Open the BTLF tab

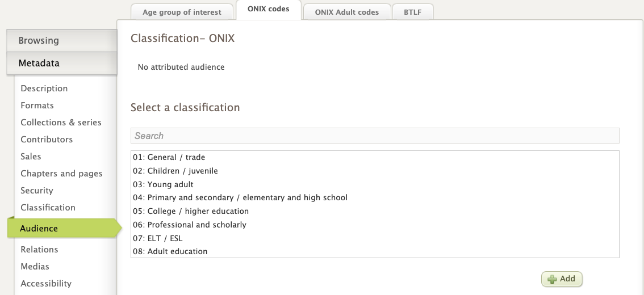click(x=412, y=12)
